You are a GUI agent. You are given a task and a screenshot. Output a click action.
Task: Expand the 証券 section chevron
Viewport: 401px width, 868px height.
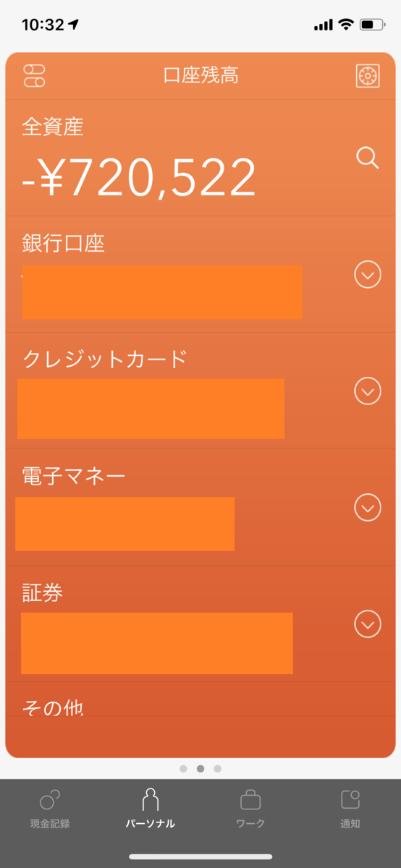(368, 624)
